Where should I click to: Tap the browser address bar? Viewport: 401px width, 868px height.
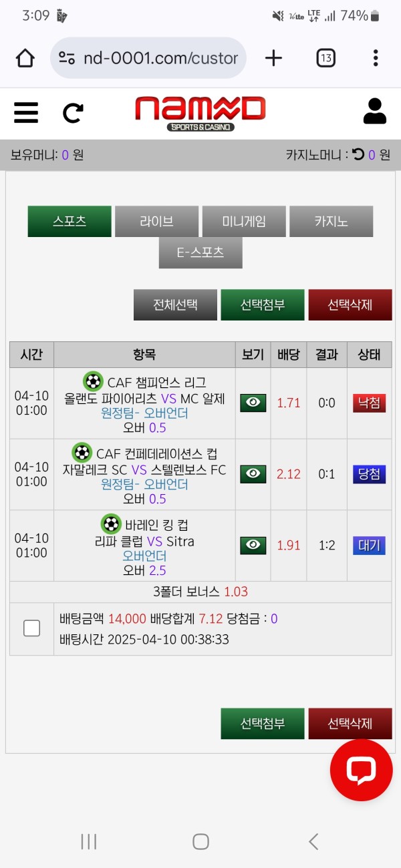click(148, 58)
